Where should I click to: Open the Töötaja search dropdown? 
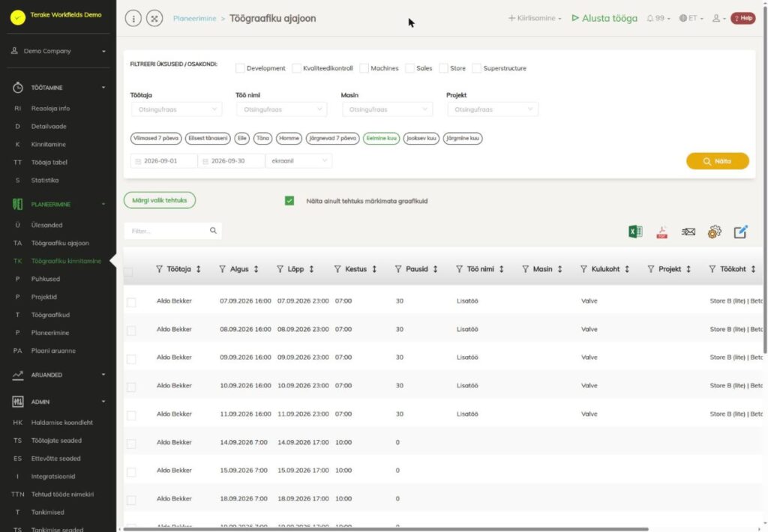click(x=176, y=109)
